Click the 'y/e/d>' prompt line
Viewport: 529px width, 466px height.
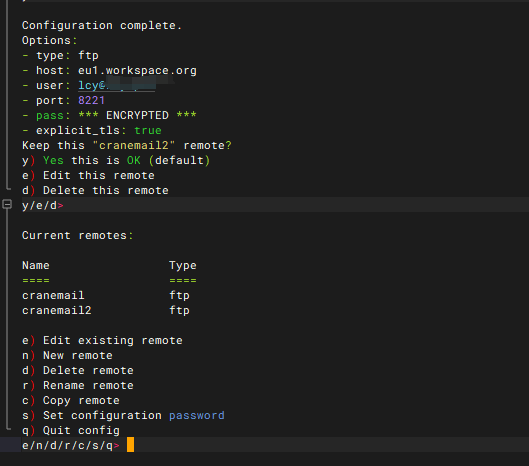43,205
